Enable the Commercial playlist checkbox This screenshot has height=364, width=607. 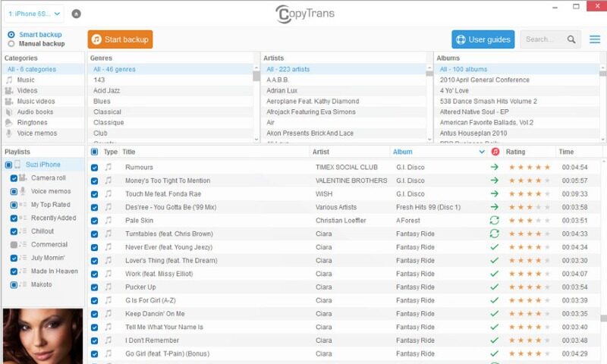click(x=14, y=244)
